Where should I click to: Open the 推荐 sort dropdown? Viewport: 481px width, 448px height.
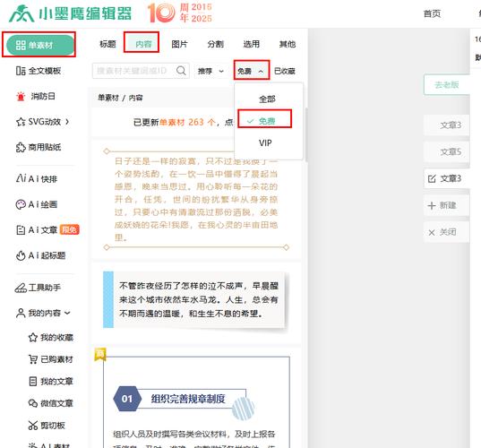210,71
